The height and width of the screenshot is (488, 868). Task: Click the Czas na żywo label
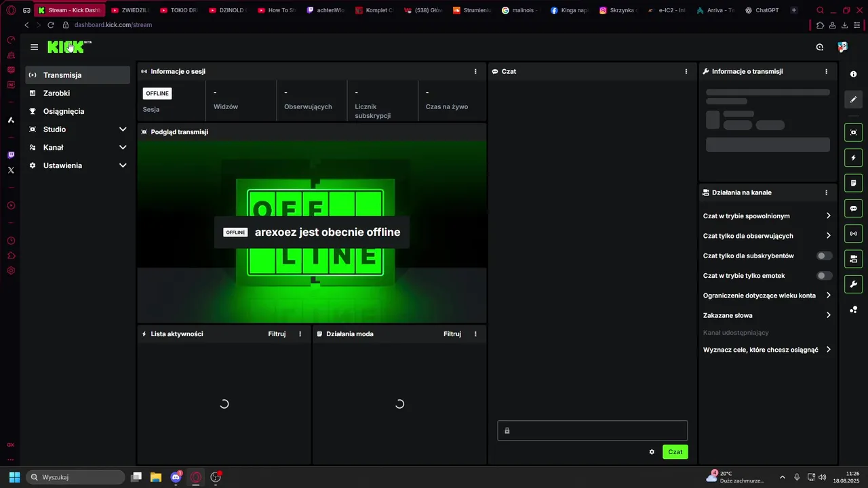[x=447, y=107]
